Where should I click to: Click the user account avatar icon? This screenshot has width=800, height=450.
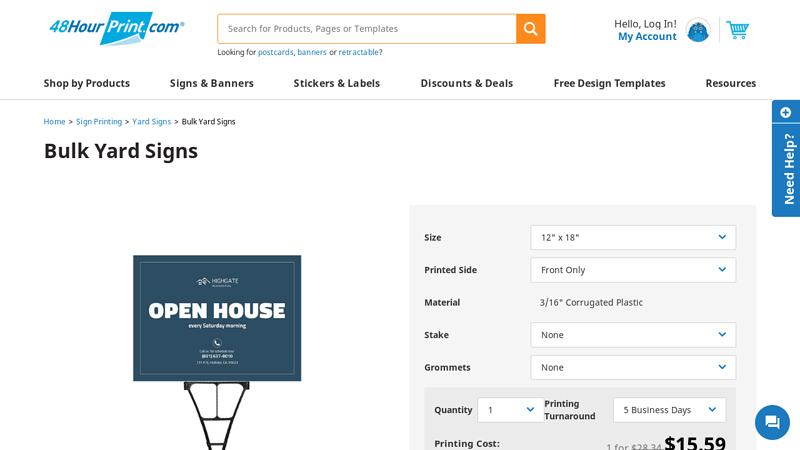pos(697,30)
